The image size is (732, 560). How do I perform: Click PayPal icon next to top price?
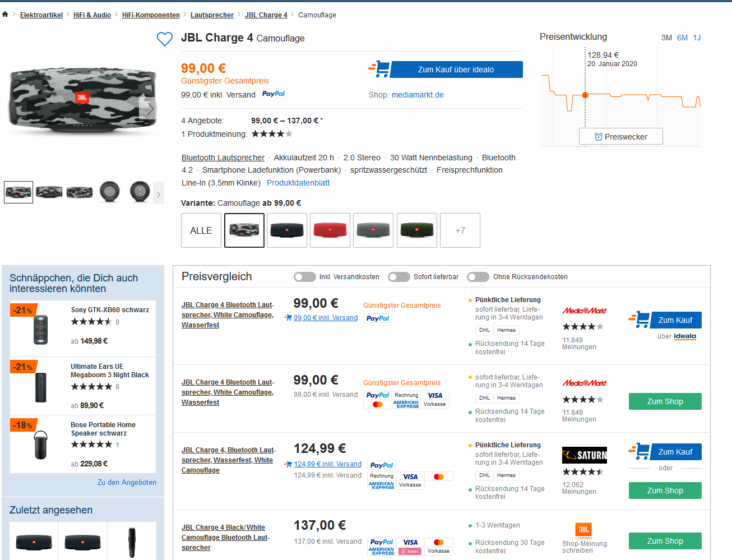pyautogui.click(x=274, y=94)
